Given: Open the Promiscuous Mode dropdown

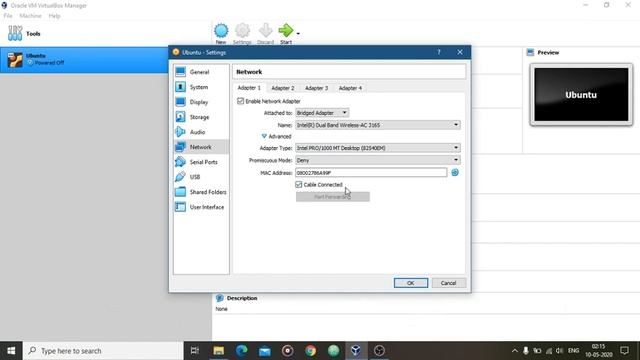Looking at the screenshot, I should pos(378,160).
